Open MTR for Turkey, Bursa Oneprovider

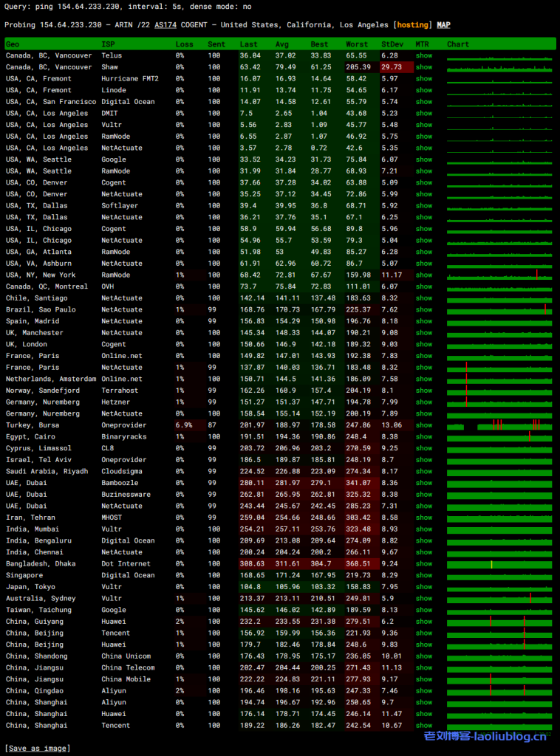[423, 425]
